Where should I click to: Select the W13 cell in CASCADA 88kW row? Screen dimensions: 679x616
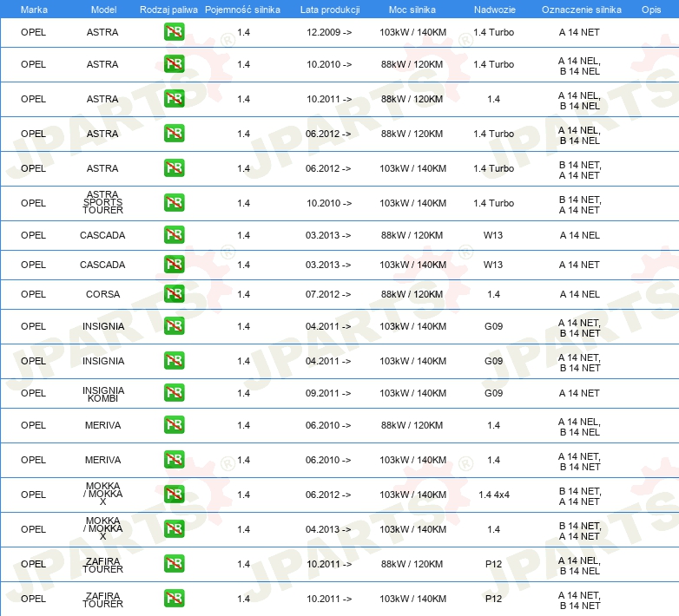point(493,235)
